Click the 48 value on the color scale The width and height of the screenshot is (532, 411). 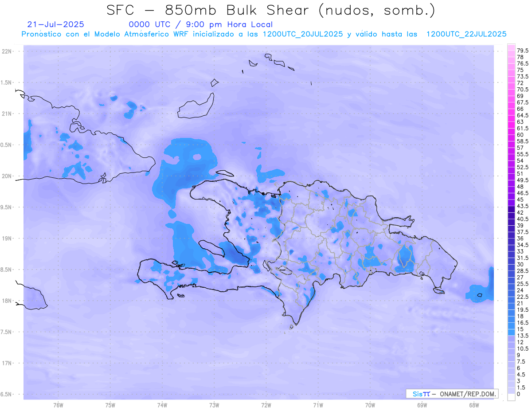click(x=520, y=187)
